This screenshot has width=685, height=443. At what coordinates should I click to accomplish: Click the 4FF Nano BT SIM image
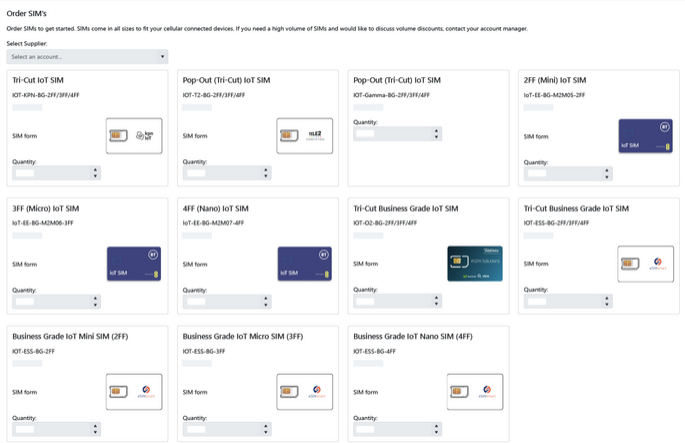[x=304, y=262]
